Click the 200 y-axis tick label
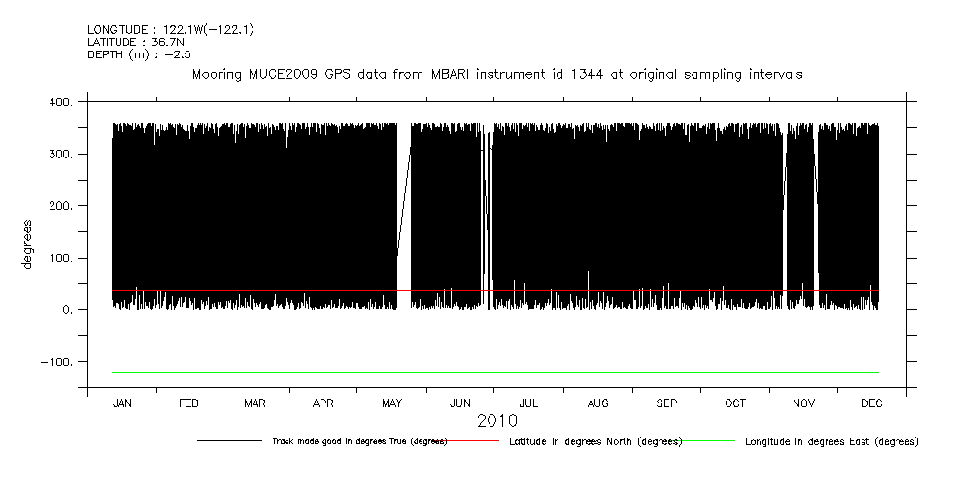The height and width of the screenshot is (490, 980). (59, 206)
